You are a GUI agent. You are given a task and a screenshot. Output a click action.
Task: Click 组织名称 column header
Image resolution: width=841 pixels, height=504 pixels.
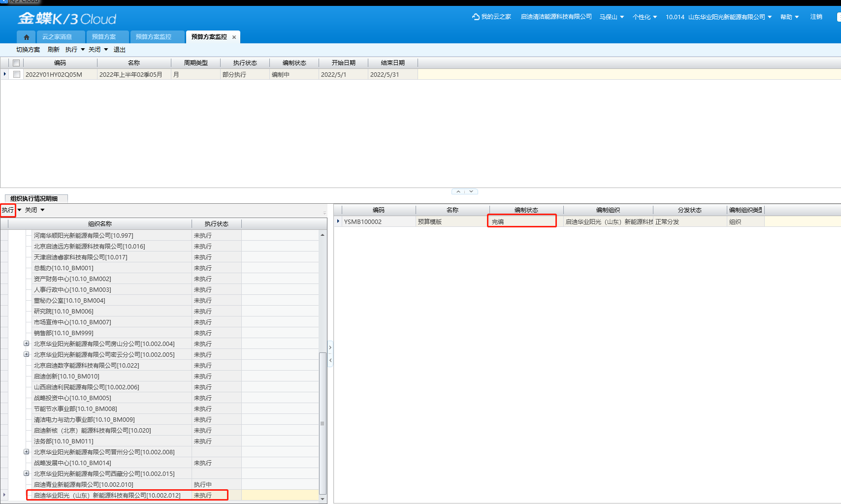click(x=100, y=223)
